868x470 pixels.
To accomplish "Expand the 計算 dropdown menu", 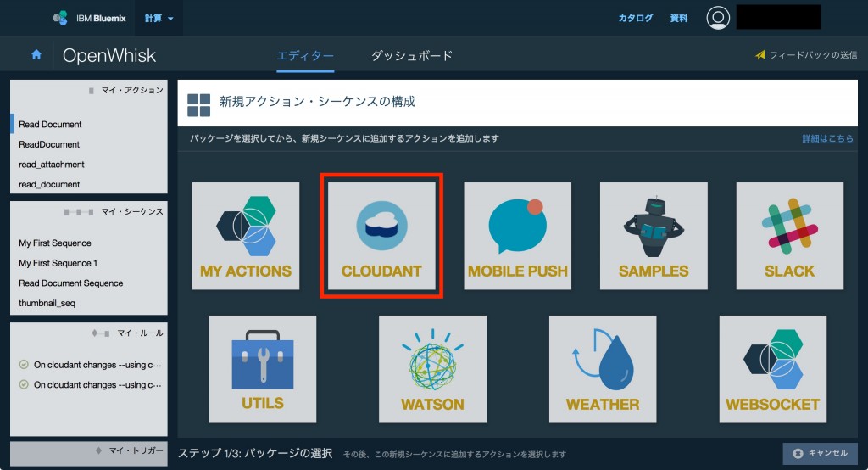I will click(x=159, y=19).
